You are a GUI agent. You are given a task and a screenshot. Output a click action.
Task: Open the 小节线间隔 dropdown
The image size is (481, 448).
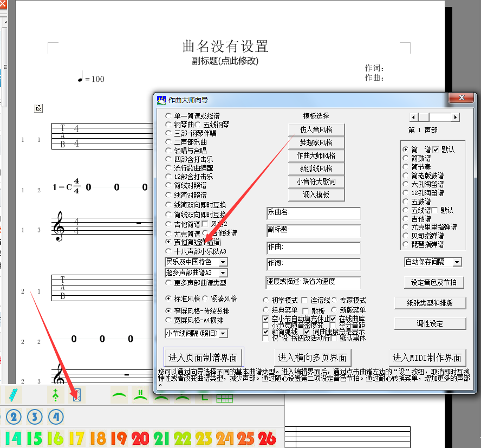coord(223,333)
